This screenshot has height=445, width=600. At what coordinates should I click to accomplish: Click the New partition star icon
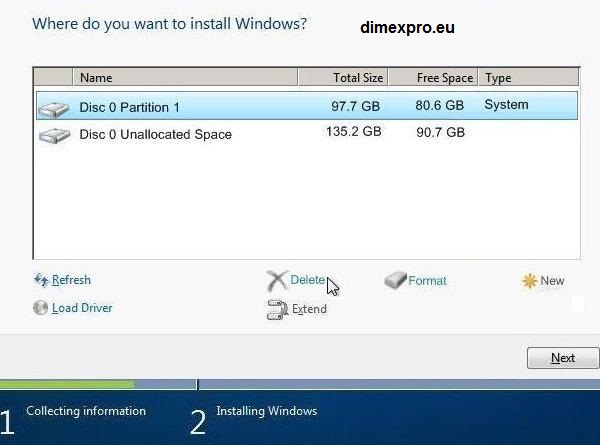point(530,281)
